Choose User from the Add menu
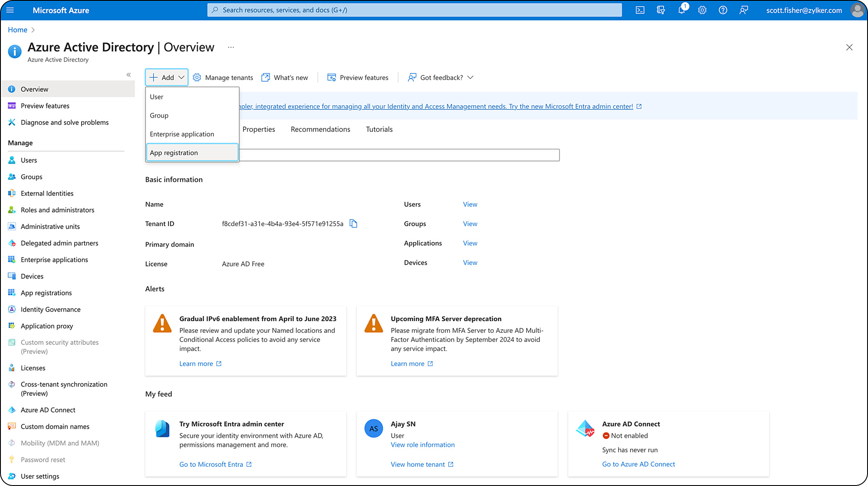The image size is (868, 486). 192,97
